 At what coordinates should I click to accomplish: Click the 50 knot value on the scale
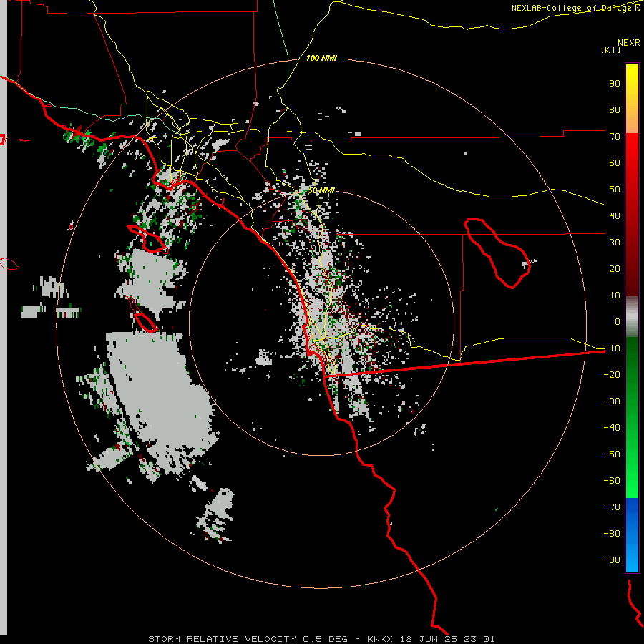tap(615, 190)
